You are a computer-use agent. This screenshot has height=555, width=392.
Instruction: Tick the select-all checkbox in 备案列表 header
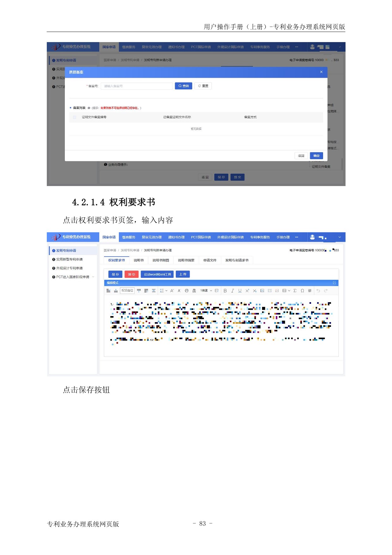coord(75,117)
